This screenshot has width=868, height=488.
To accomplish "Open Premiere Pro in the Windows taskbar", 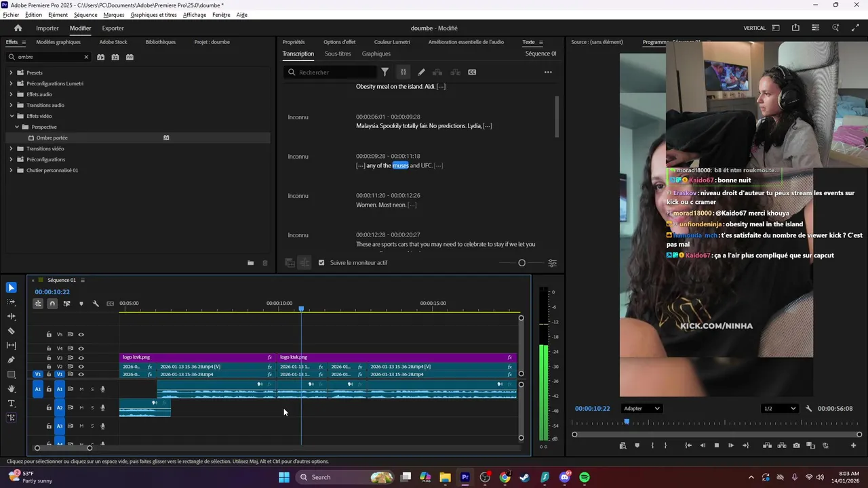I will tap(465, 477).
